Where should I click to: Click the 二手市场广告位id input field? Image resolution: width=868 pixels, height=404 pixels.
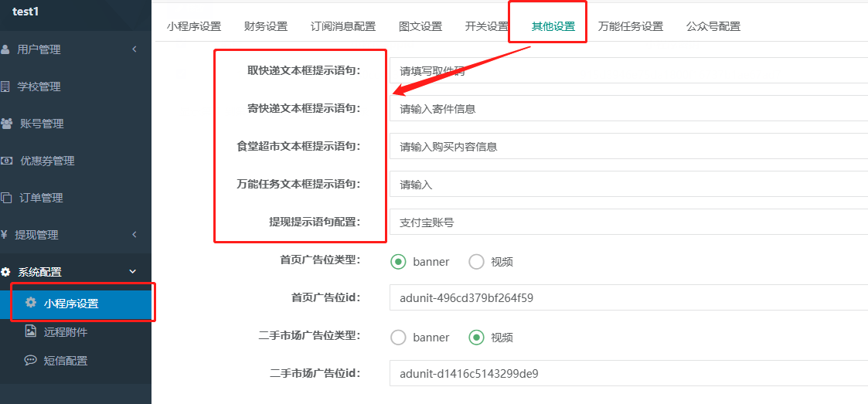click(628, 374)
